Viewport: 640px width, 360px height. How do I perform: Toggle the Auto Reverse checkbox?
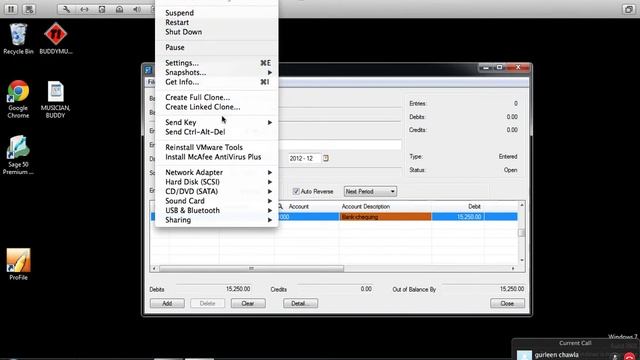(296, 191)
